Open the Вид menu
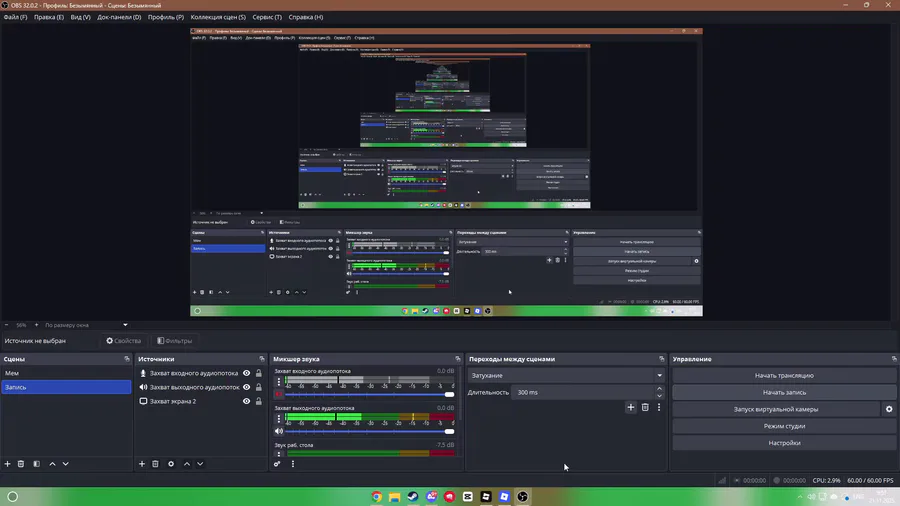The width and height of the screenshot is (900, 506). 80,17
